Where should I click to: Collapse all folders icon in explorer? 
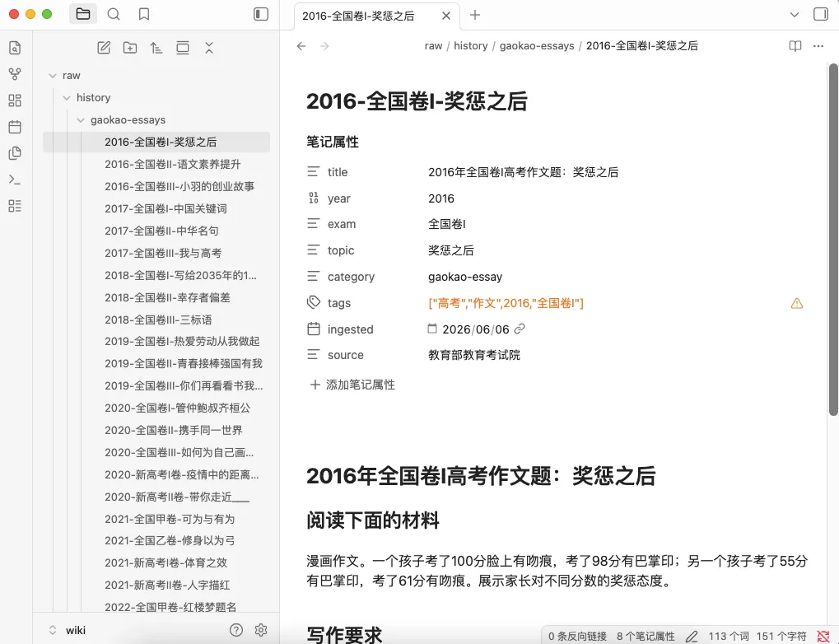click(x=208, y=48)
